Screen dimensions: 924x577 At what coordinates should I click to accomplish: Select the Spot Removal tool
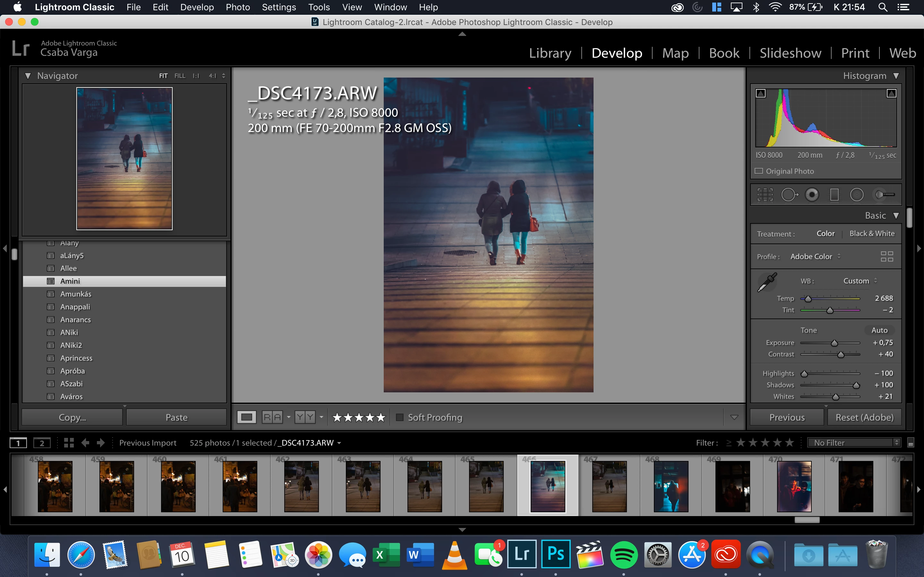click(789, 195)
